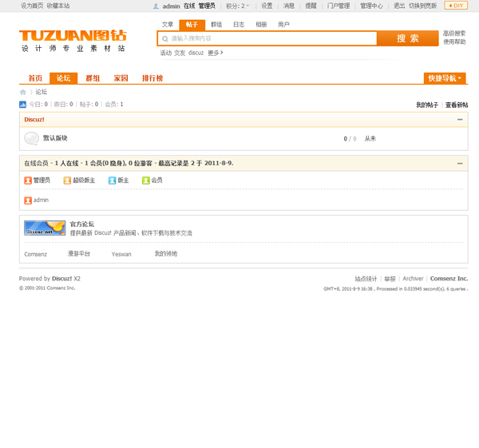
Task: Open the Discuz.net banner thumbnail
Action: point(45,228)
